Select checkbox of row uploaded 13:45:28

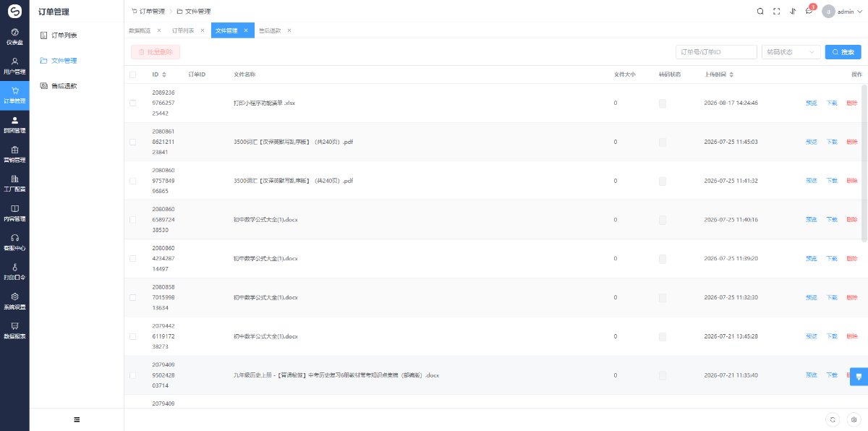(x=132, y=337)
